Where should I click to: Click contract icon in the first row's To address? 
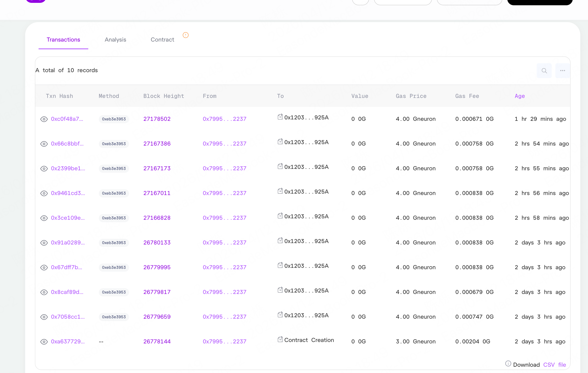pyautogui.click(x=280, y=117)
